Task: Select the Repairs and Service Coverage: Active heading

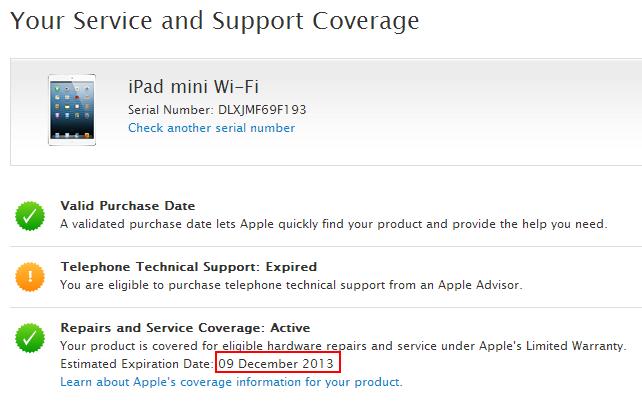Action: click(x=185, y=328)
